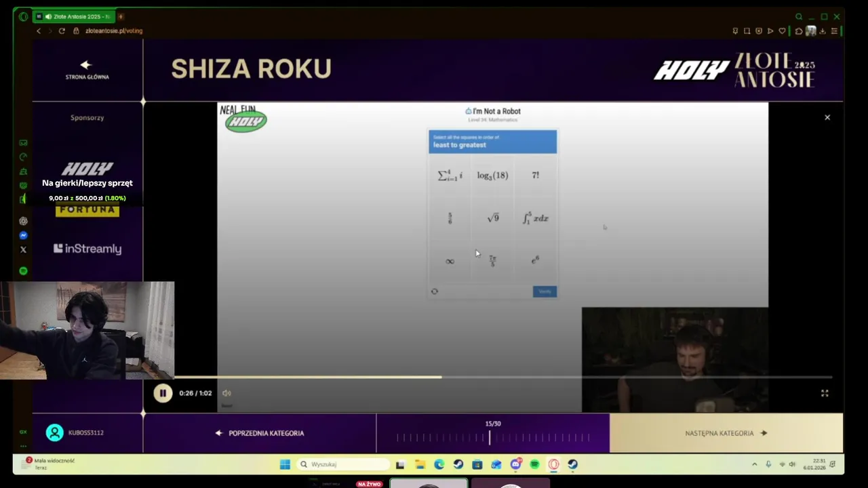Open Spotify from the taskbar

click(534, 464)
